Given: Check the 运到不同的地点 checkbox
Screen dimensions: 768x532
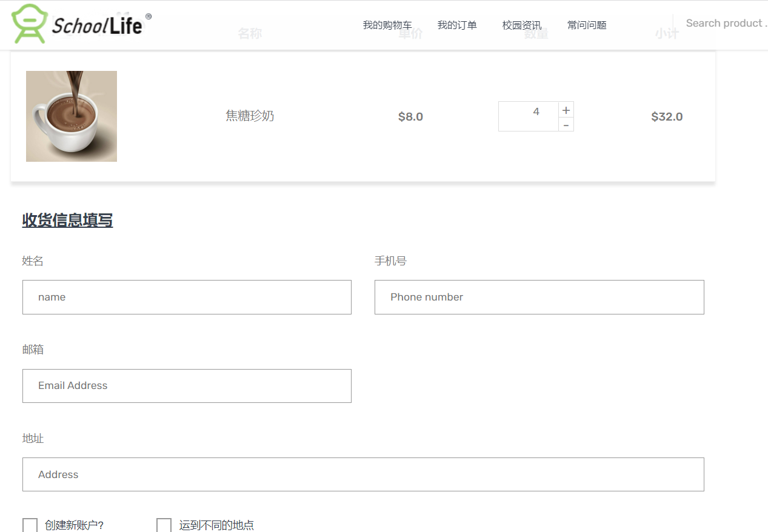Looking at the screenshot, I should click(x=164, y=525).
